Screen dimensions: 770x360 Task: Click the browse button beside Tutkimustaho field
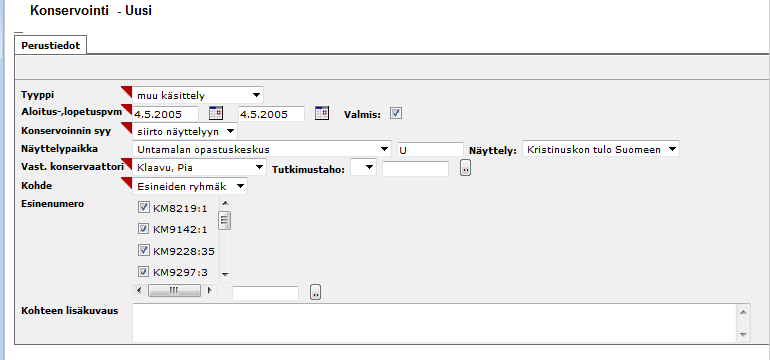click(466, 168)
